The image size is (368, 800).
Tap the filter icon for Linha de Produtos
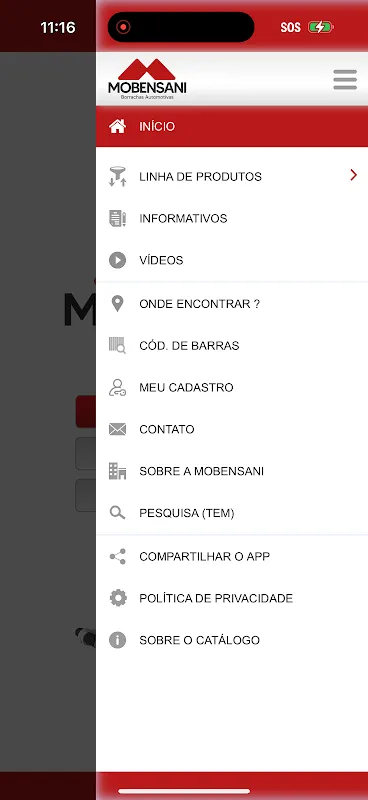117,177
